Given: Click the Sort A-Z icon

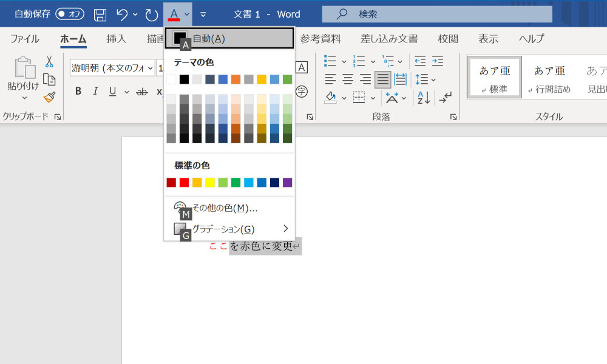Looking at the screenshot, I should (424, 98).
